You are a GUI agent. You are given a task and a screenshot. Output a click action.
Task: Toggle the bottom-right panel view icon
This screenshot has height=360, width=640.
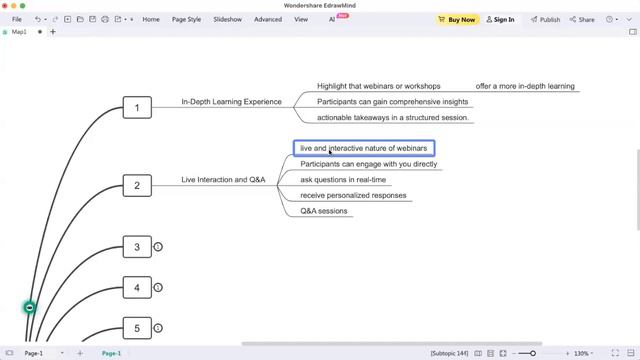coord(631,353)
